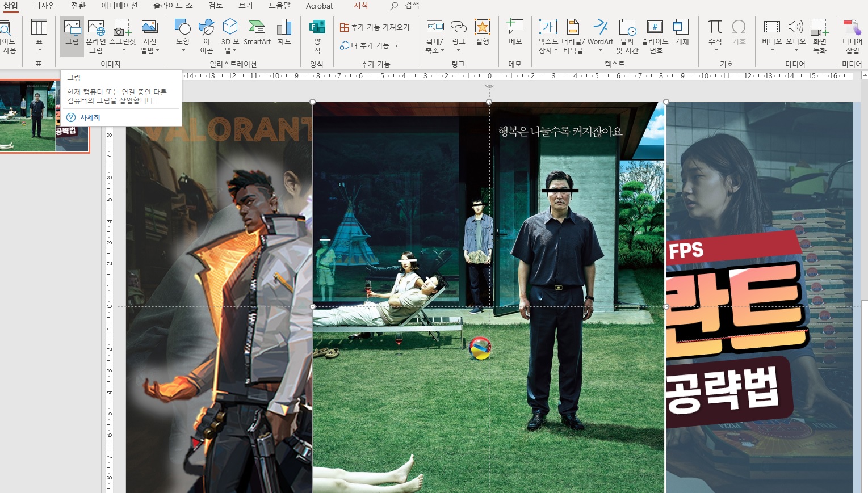Click the 사진 앨범 photo album icon

point(149,27)
